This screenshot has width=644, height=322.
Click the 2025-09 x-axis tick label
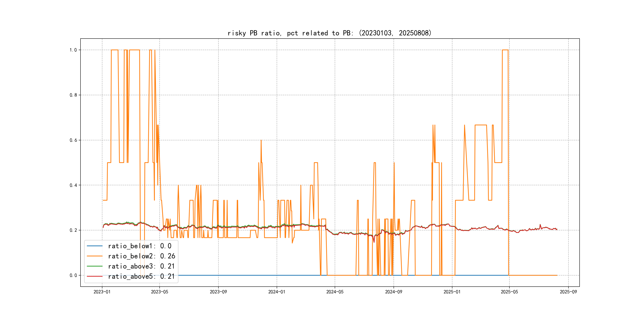pos(568,292)
